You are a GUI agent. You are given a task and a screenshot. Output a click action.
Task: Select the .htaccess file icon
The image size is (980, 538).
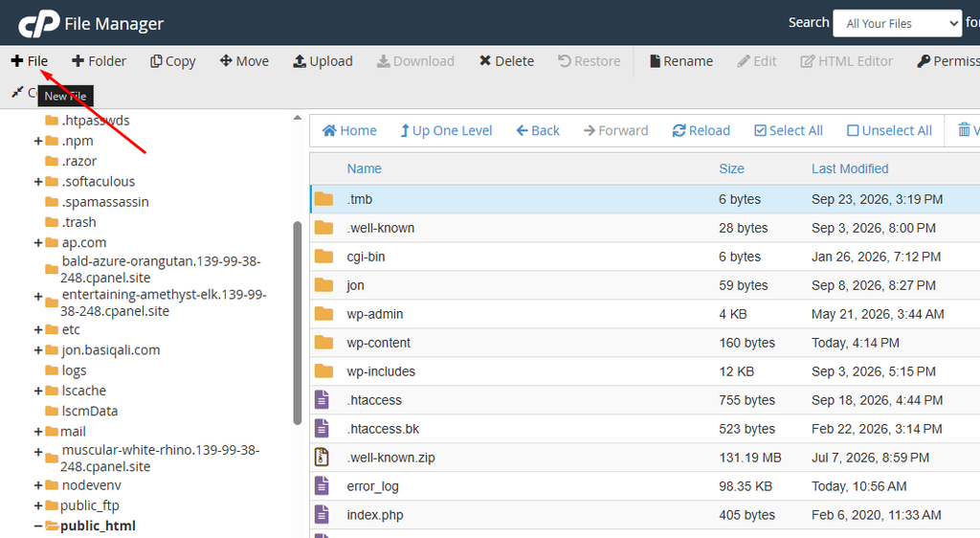(x=322, y=400)
